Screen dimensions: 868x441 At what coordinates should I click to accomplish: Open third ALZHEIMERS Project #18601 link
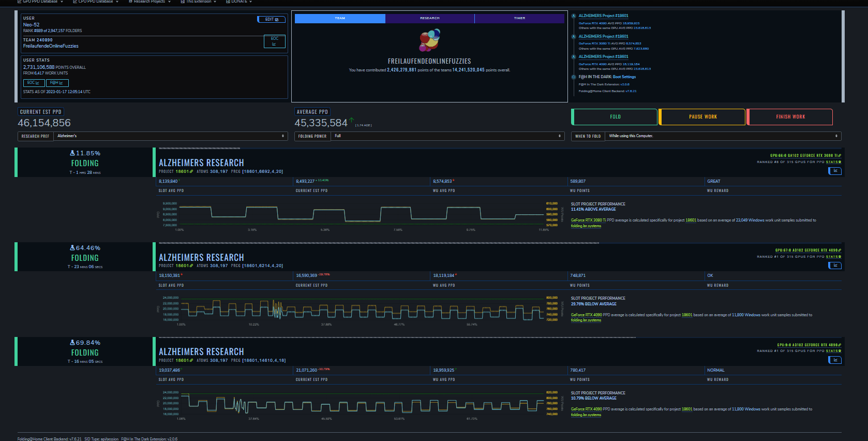pos(603,57)
